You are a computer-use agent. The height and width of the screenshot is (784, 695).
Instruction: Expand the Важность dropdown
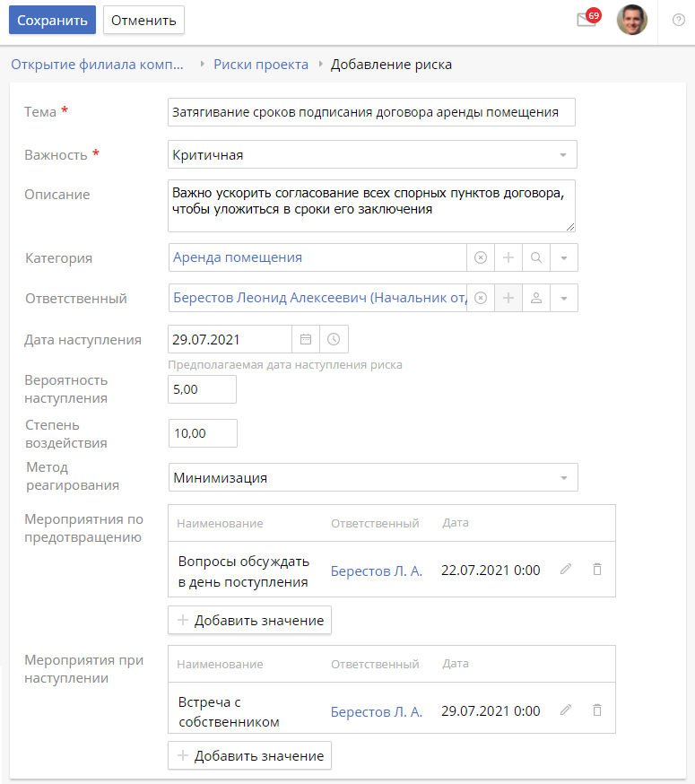tap(562, 154)
